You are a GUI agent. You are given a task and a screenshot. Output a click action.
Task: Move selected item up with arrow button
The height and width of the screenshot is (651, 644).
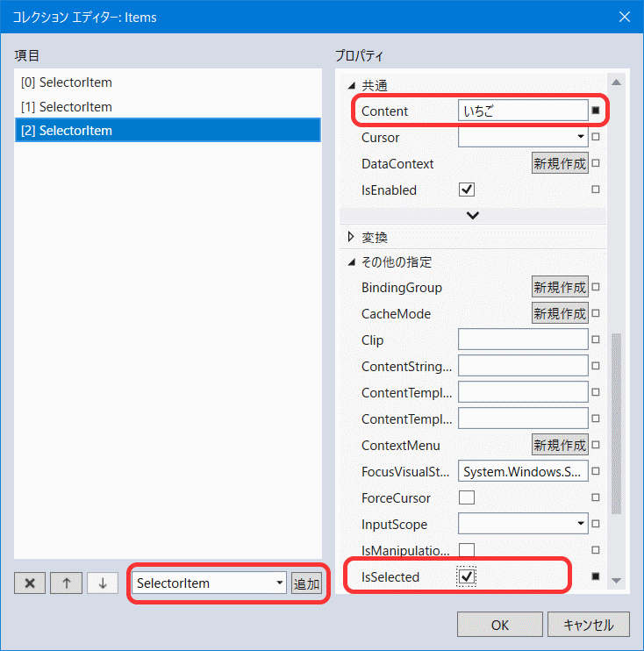click(x=66, y=583)
